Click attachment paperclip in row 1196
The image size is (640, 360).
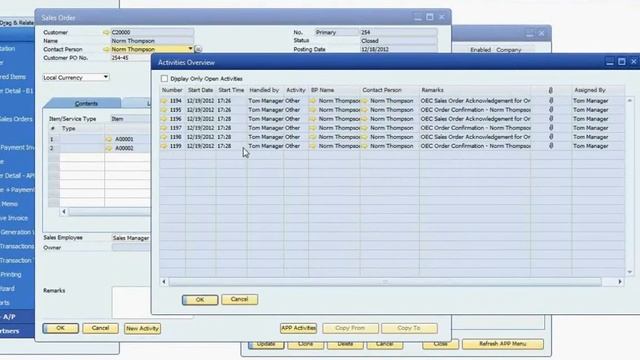[551, 118]
